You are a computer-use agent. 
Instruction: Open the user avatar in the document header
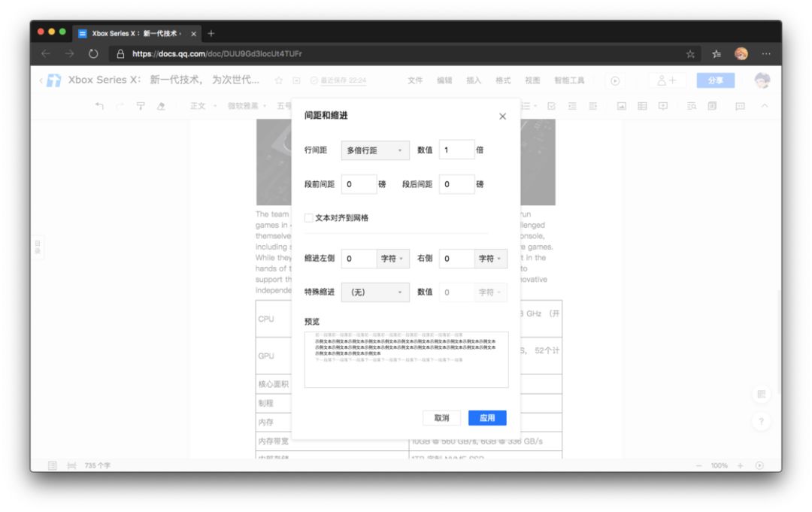762,80
